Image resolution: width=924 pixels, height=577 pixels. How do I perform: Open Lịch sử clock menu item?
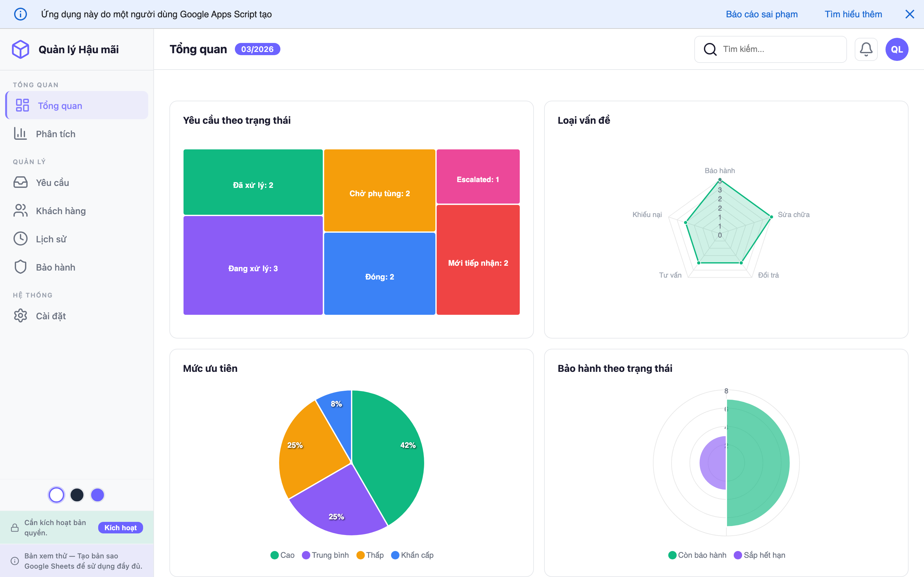21,239
